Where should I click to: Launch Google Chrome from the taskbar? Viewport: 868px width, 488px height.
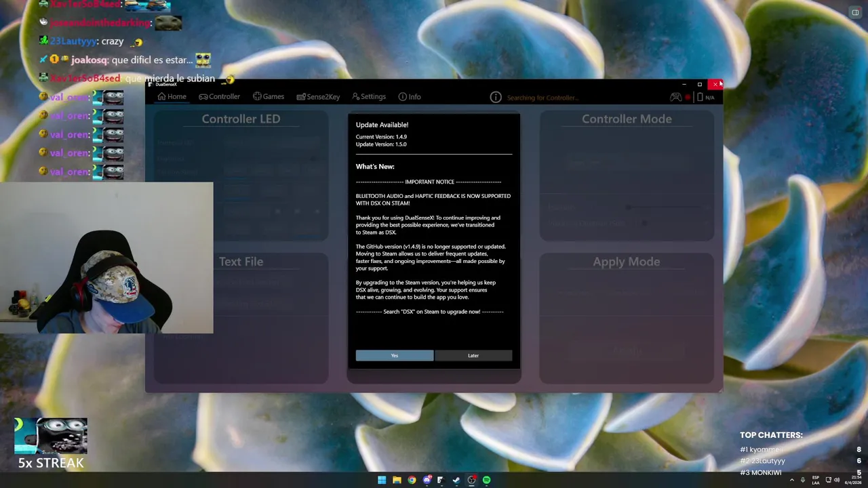click(412, 480)
